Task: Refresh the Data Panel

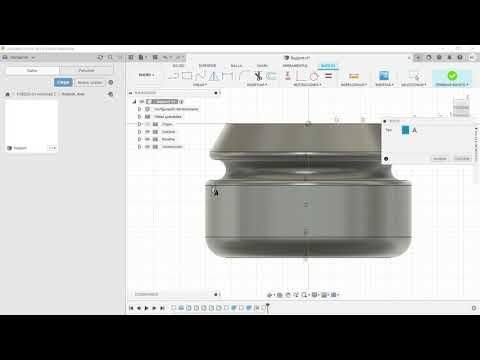Action: point(100,57)
